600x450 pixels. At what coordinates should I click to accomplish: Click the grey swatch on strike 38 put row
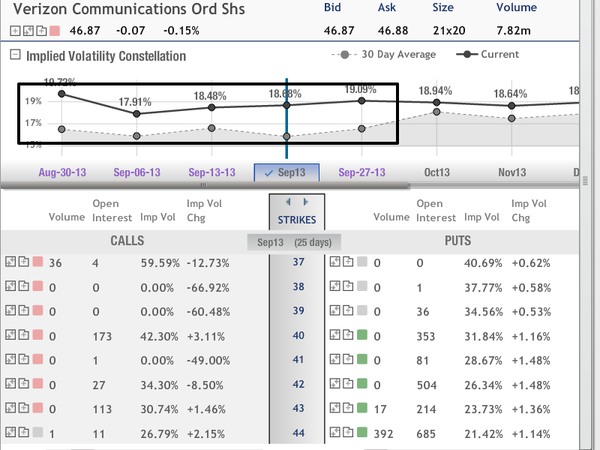point(362,287)
